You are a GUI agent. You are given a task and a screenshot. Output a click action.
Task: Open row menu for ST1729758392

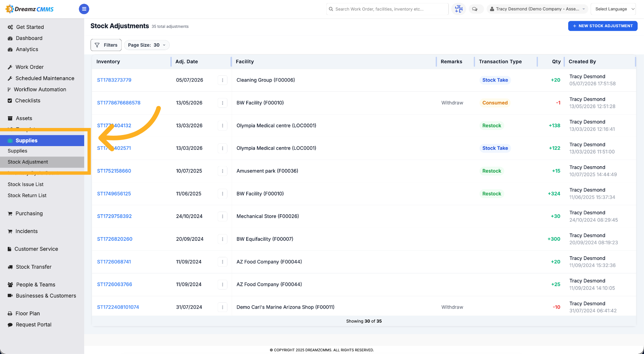[x=222, y=216]
